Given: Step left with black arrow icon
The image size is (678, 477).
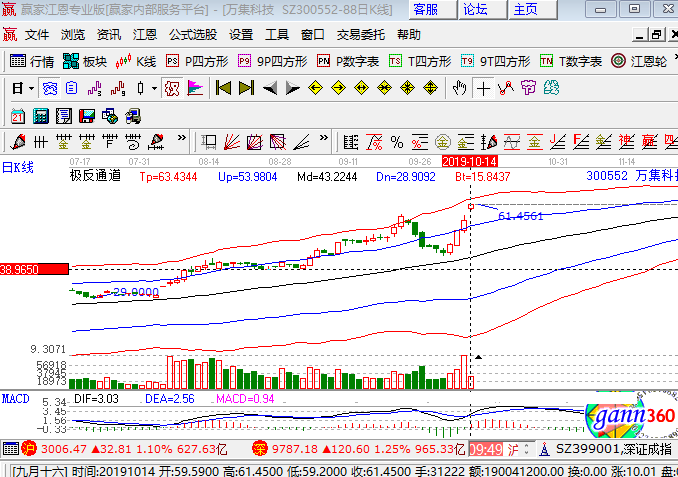Looking at the screenshot, I should pos(270,89).
